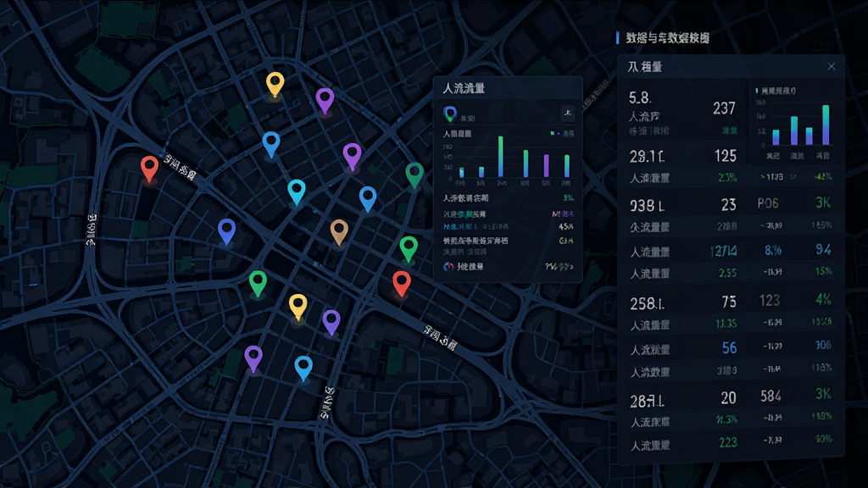Click the location marker icon in the popup header
Screen dimensions: 868x488
450,114
